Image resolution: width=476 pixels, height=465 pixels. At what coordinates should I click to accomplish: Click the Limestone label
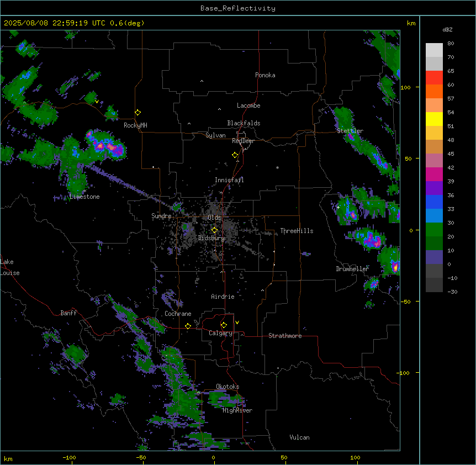pyautogui.click(x=84, y=197)
